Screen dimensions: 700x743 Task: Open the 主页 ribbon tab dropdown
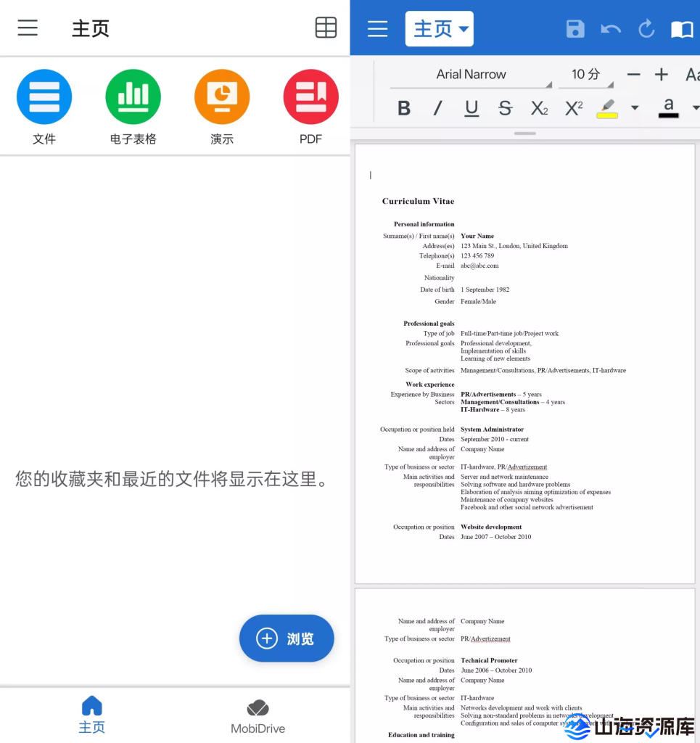coord(439,29)
